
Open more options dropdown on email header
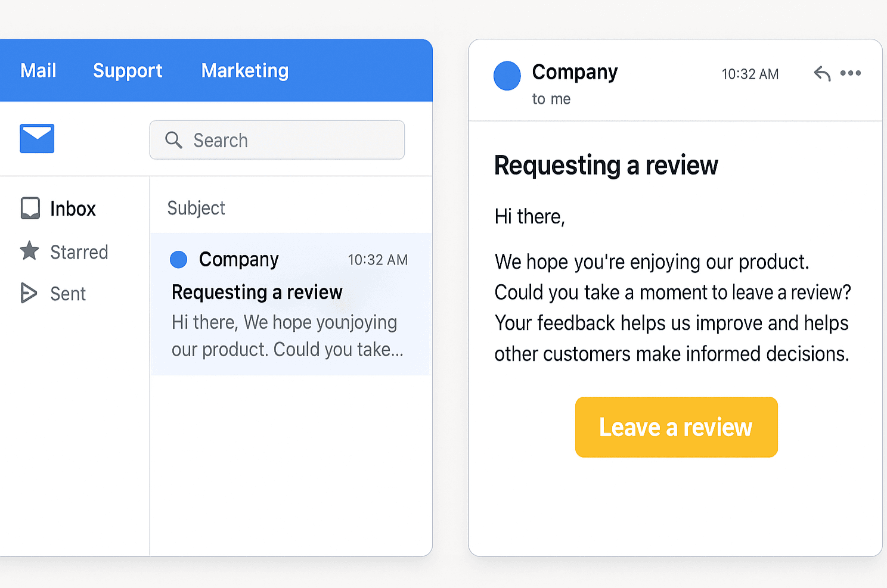point(851,73)
